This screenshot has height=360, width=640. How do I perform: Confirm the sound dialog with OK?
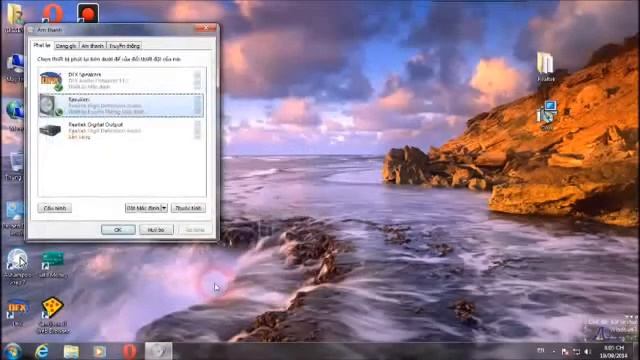pos(118,230)
